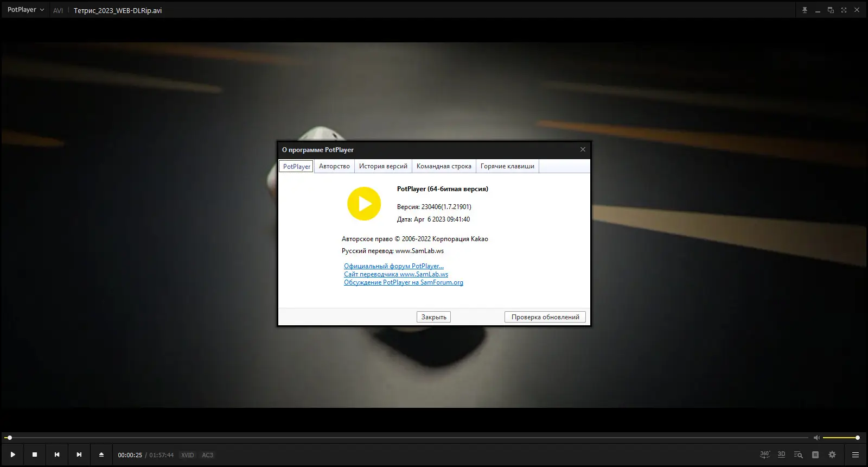This screenshot has height=467, width=868.
Task: Switch to the История версий tab
Action: (383, 166)
